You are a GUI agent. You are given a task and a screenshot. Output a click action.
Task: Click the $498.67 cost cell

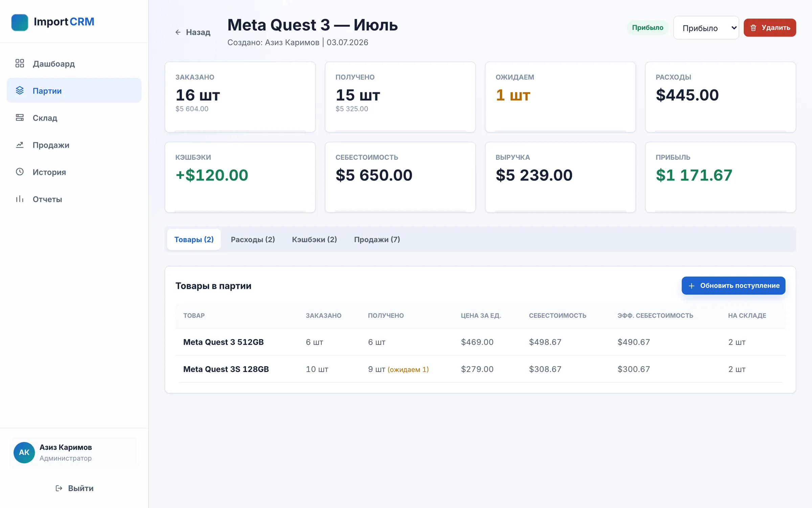545,342
